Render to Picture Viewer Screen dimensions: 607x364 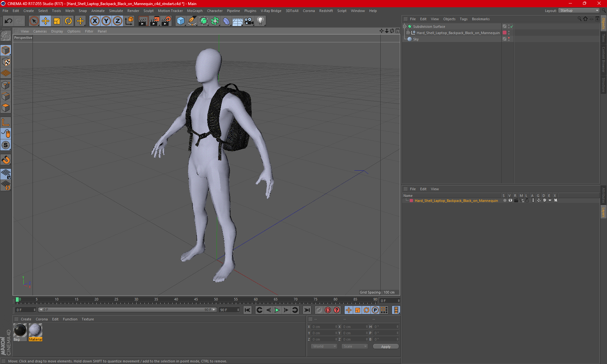click(155, 21)
